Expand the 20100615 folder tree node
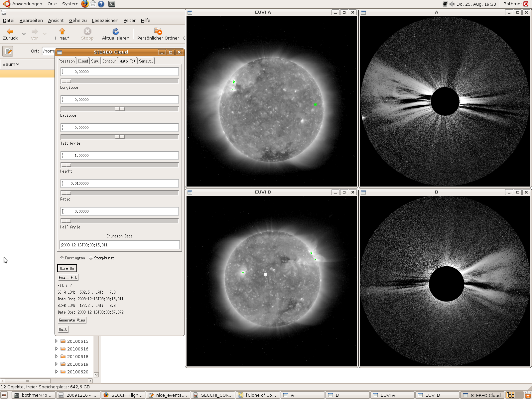Viewport: 532px width, 399px height. click(x=57, y=341)
